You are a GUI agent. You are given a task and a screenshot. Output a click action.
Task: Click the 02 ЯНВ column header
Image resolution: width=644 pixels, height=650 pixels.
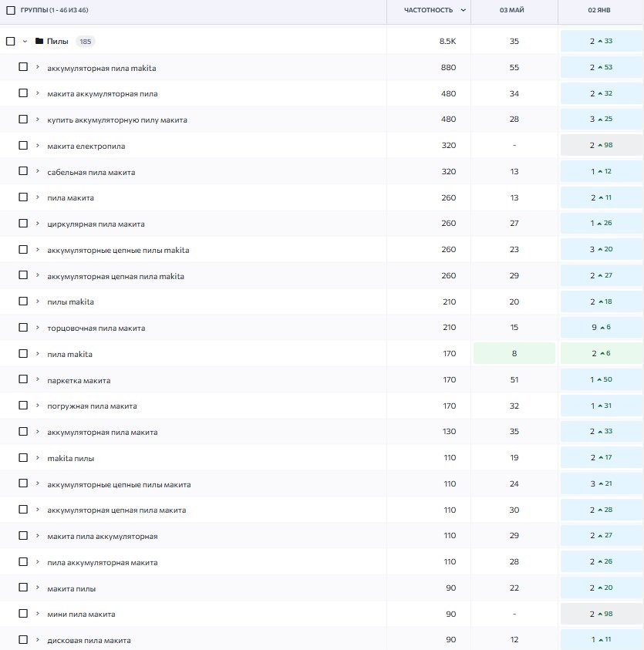(600, 11)
